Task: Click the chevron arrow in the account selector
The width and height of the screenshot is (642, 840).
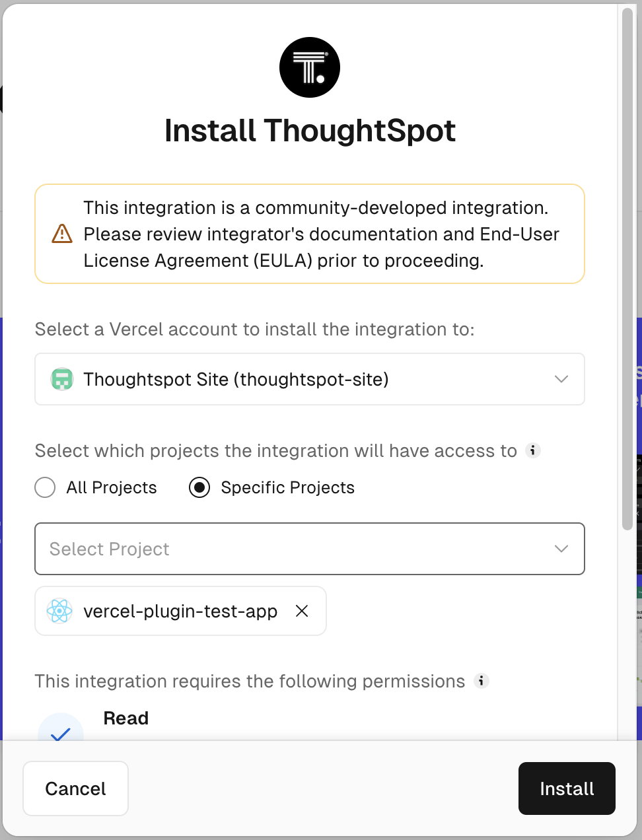Action: click(x=561, y=379)
